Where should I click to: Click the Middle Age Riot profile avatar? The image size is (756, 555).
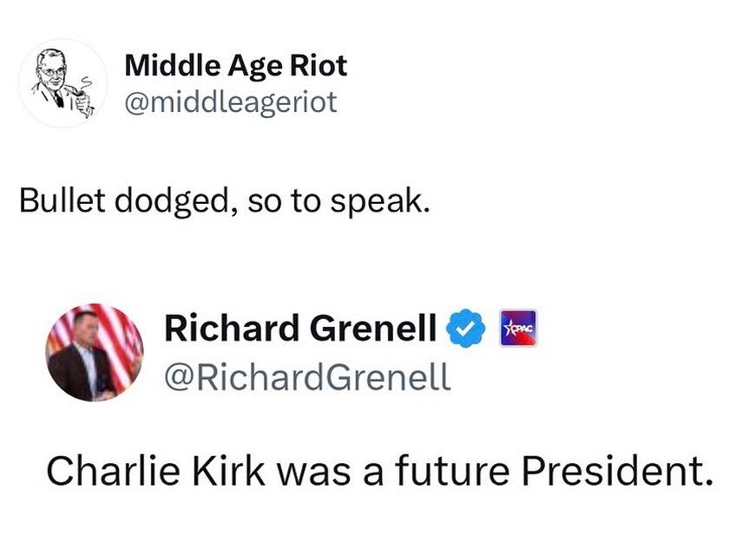(x=62, y=83)
